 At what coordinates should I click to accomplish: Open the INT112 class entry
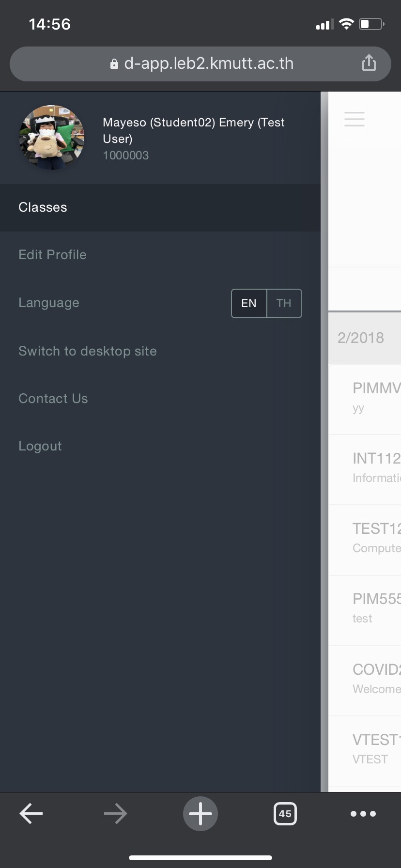click(365, 469)
